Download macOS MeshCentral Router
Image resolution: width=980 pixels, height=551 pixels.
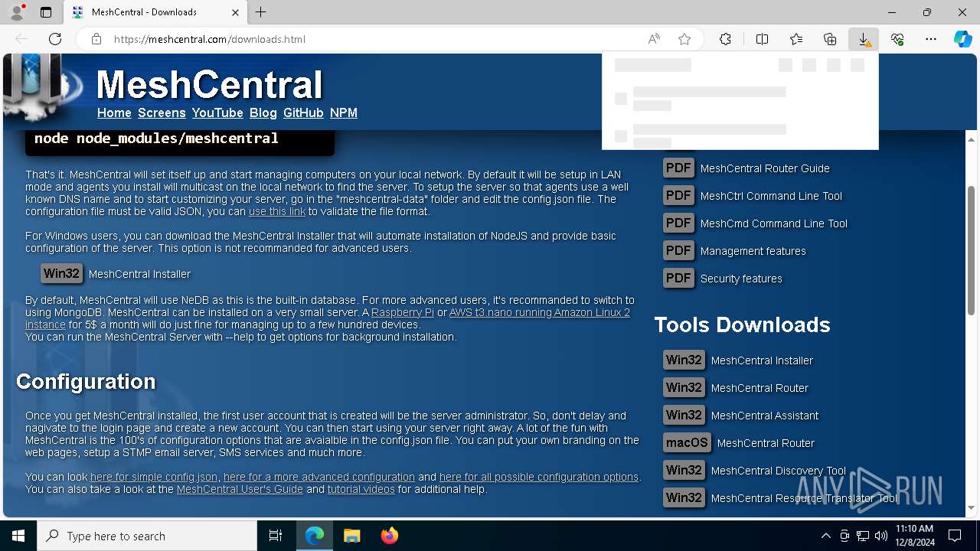[687, 442]
